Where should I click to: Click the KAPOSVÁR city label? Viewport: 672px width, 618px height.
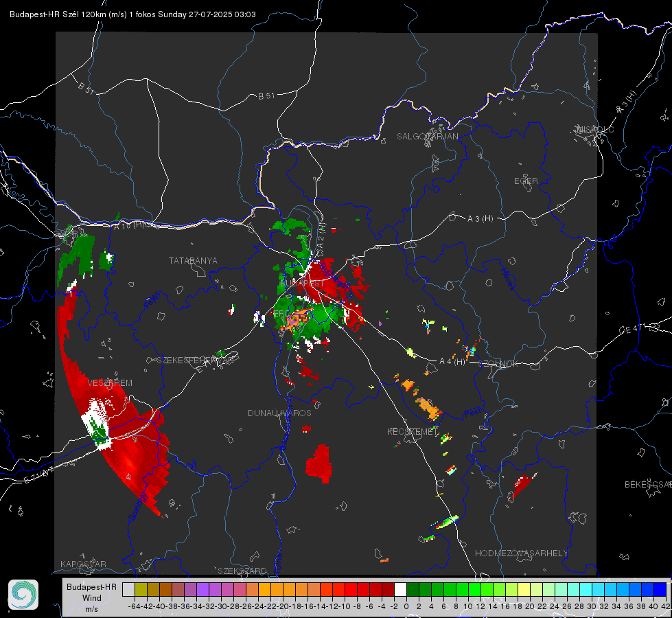click(x=83, y=564)
